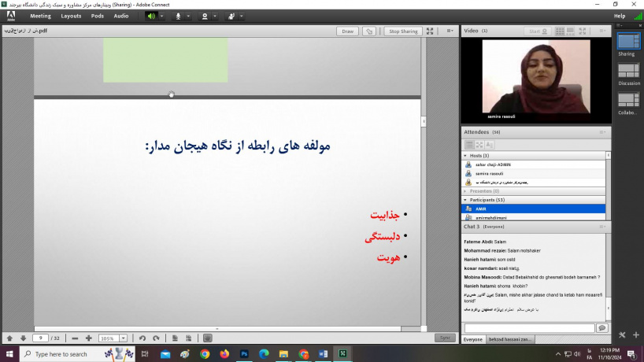Toggle the hand pan tool
Screen dimensions: 644x362
point(207,338)
